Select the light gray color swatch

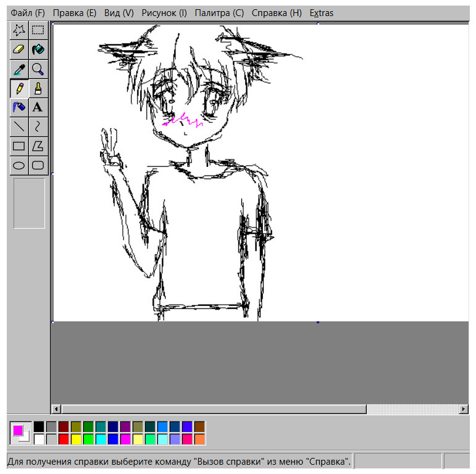pos(51,439)
